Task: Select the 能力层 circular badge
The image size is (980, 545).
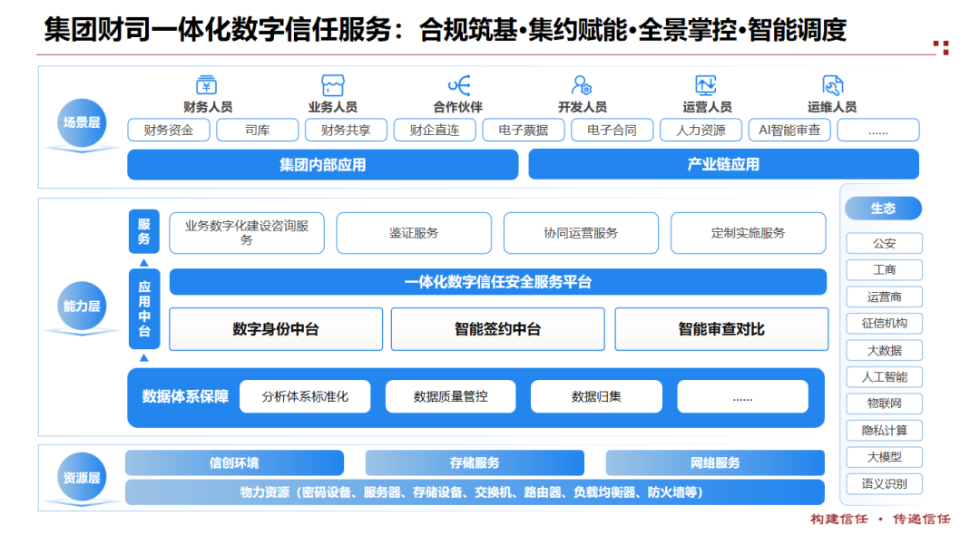Action: coord(82,307)
